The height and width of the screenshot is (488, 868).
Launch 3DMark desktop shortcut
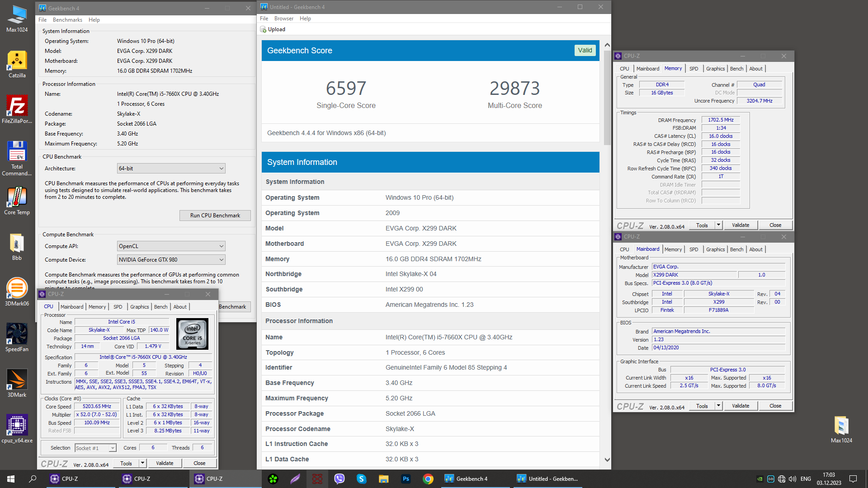(17, 383)
